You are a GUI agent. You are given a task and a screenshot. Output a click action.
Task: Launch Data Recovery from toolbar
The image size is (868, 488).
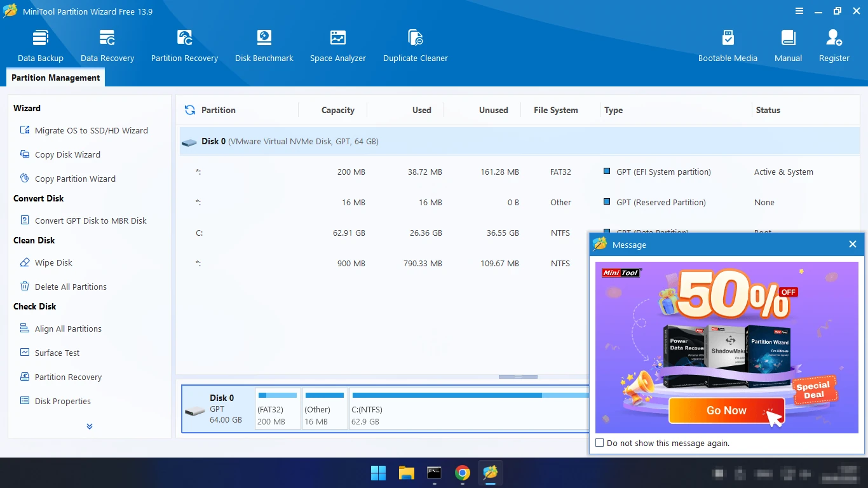point(107,46)
